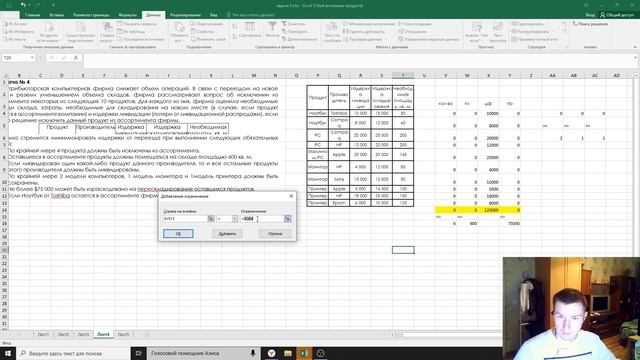Click Общий доступ share button

pyautogui.click(x=617, y=15)
